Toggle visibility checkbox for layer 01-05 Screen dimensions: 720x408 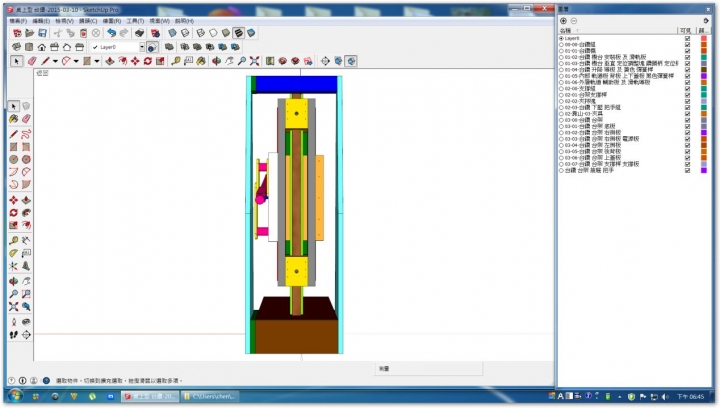tap(687, 76)
